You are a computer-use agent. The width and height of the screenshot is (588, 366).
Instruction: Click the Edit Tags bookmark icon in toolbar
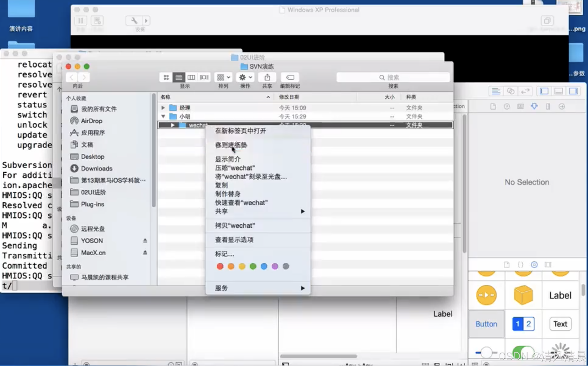coord(290,77)
